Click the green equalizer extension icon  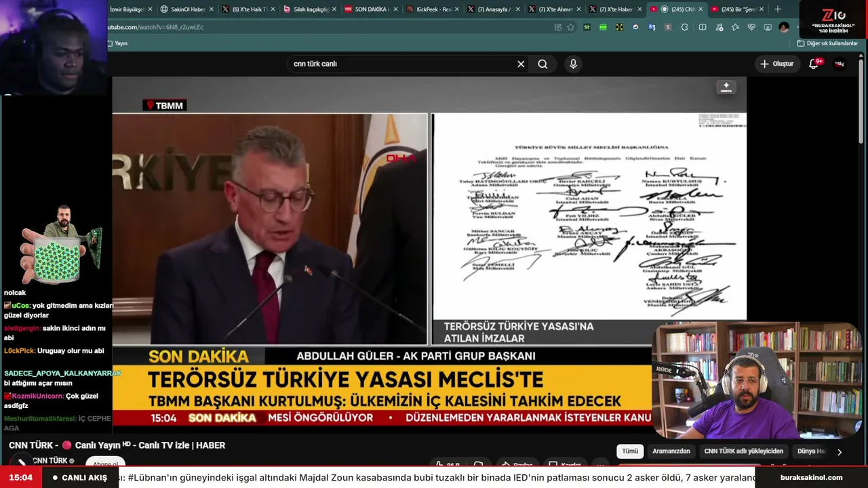[x=587, y=27]
